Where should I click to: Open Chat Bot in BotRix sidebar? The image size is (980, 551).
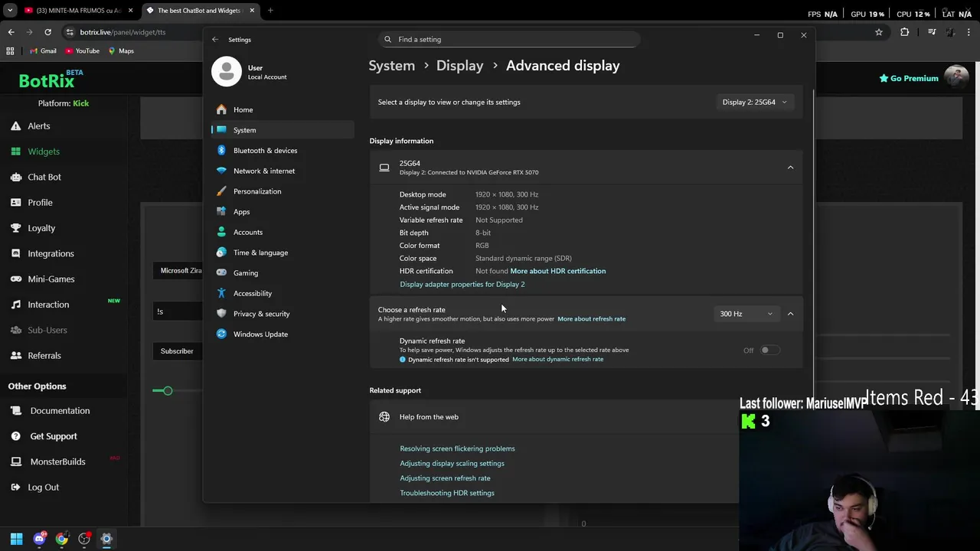point(44,177)
